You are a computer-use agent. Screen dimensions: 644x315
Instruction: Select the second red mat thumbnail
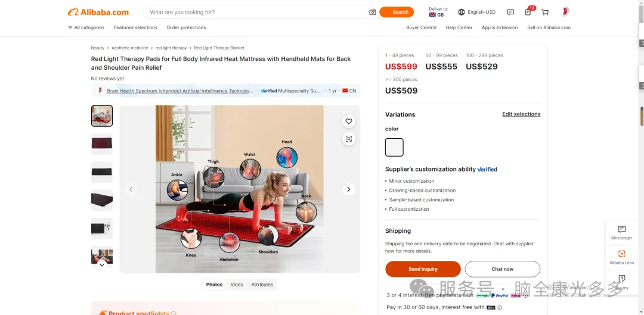[x=102, y=144]
